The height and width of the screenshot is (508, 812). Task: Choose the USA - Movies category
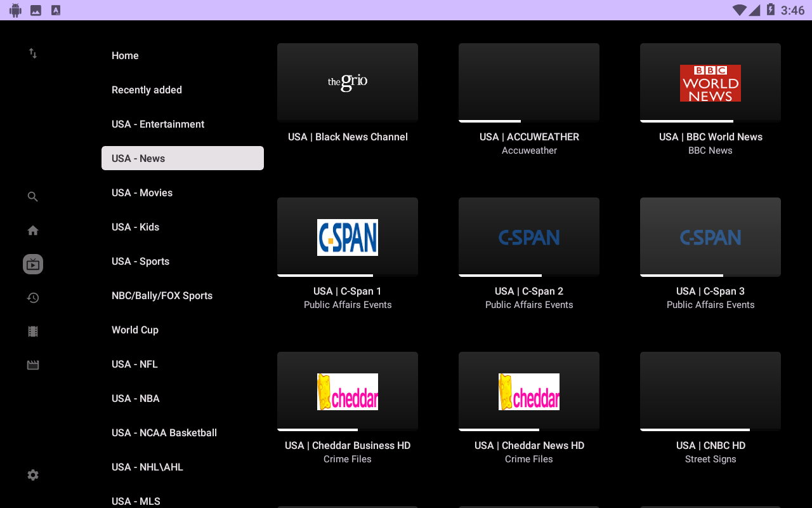[x=142, y=193]
